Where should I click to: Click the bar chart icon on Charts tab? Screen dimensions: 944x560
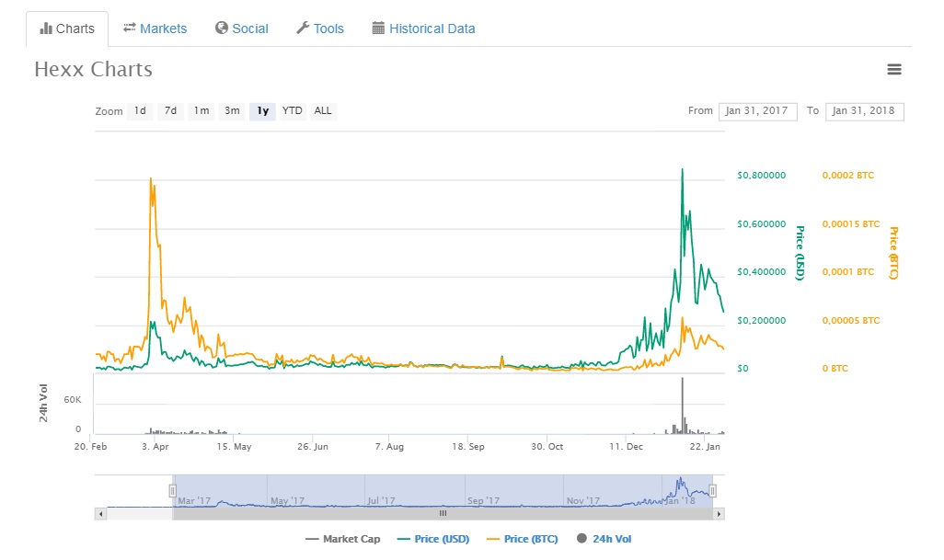[x=46, y=29]
